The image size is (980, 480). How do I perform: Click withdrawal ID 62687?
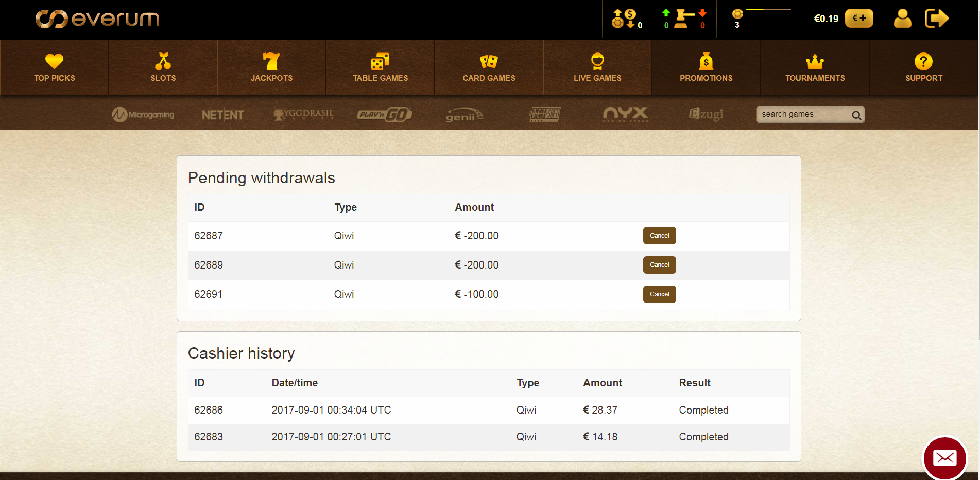[209, 236]
